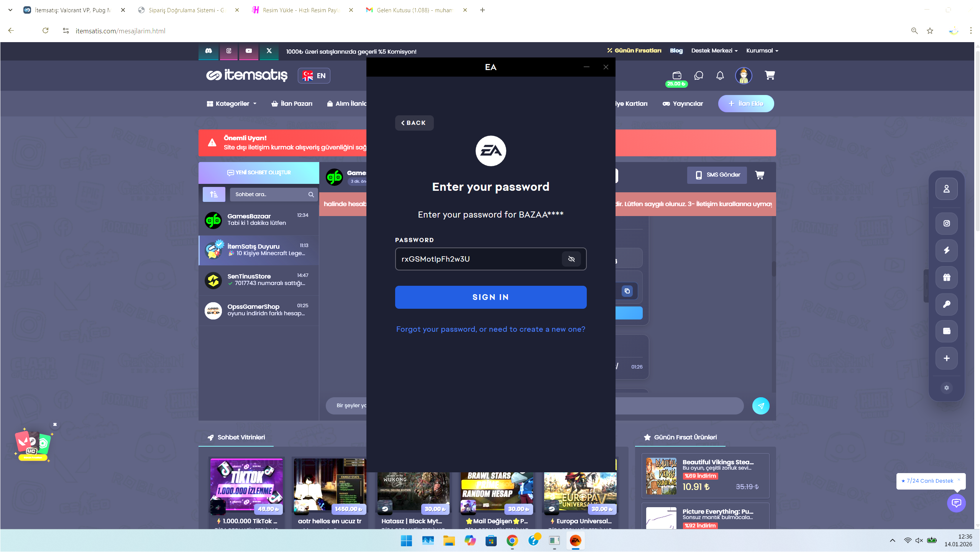Open the SenTinusStore conversation

pyautogui.click(x=259, y=280)
